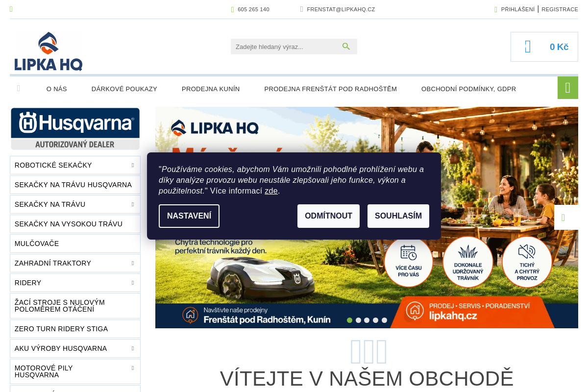Click the next slide arrow on banner
The height and width of the screenshot is (392, 588).
pos(566,218)
